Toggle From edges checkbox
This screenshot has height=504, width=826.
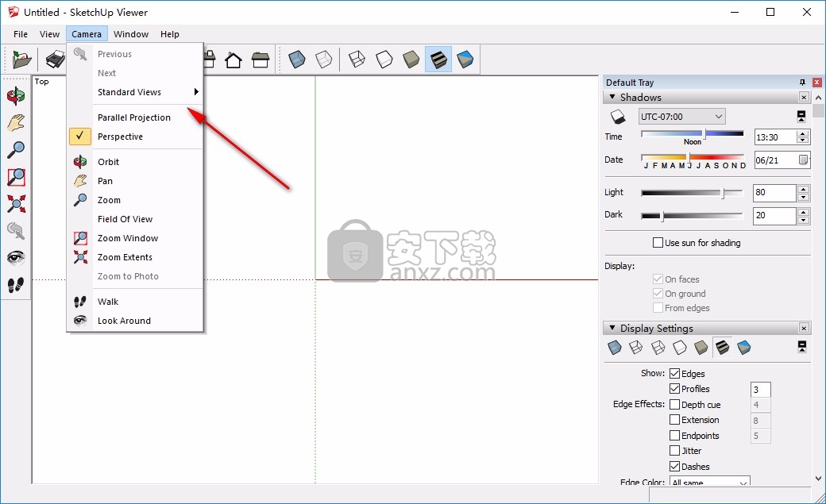pos(658,308)
